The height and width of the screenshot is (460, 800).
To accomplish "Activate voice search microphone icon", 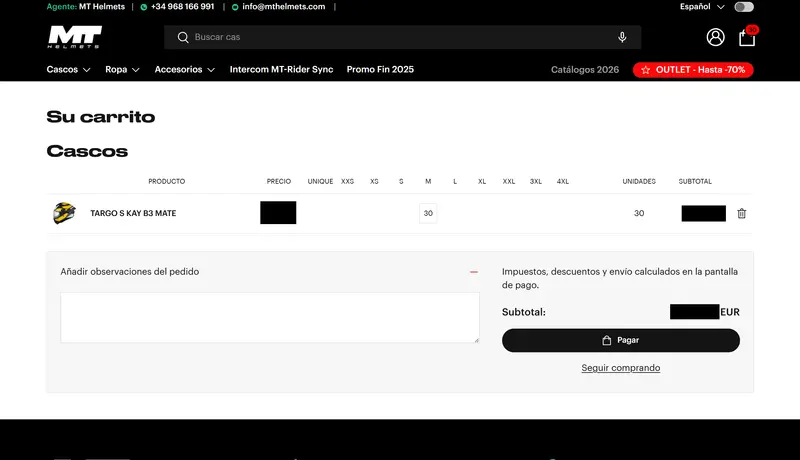I will [622, 37].
